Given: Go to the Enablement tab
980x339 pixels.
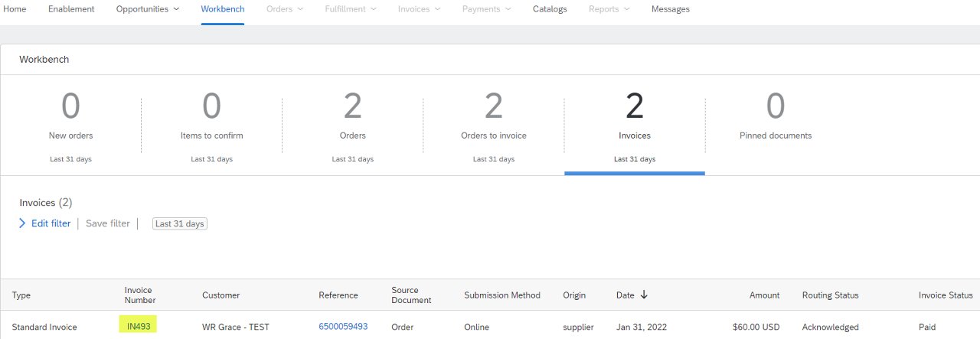Looking at the screenshot, I should 71,9.
